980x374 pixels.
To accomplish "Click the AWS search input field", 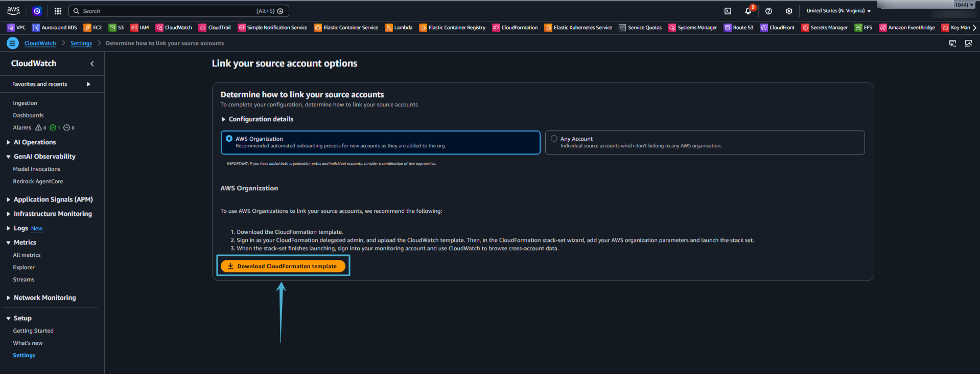I will coord(174,11).
